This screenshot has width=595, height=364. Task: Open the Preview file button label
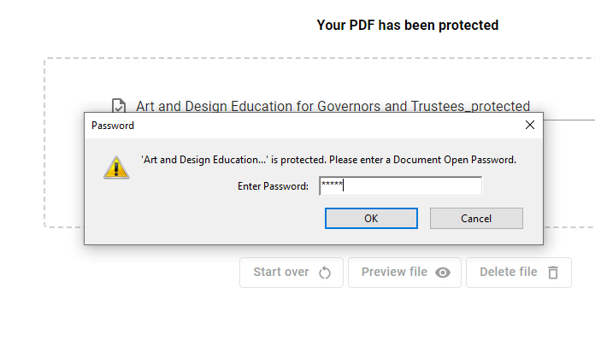pyautogui.click(x=394, y=273)
